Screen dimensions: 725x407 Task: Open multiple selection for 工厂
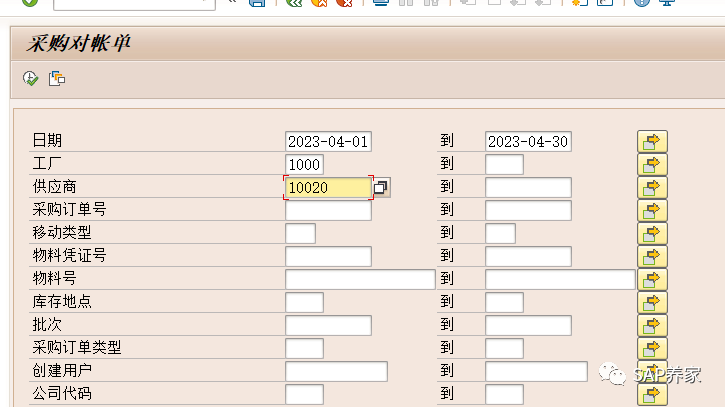coord(652,165)
